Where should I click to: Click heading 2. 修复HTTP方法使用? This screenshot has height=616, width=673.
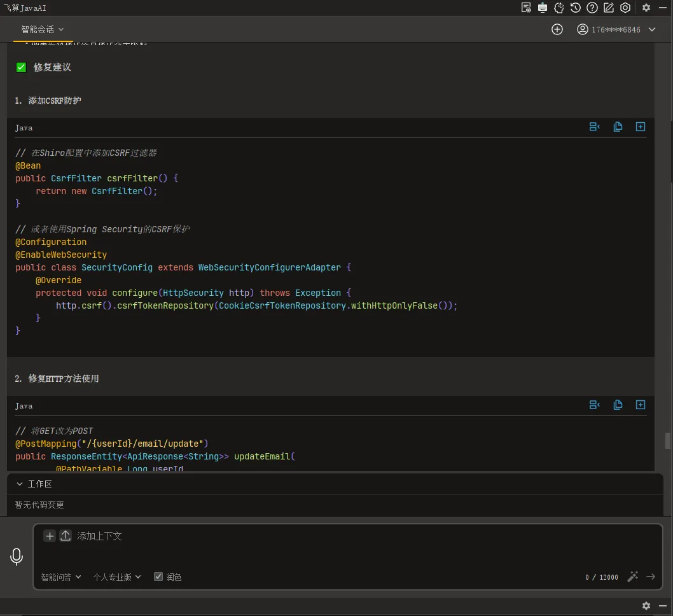coord(57,378)
